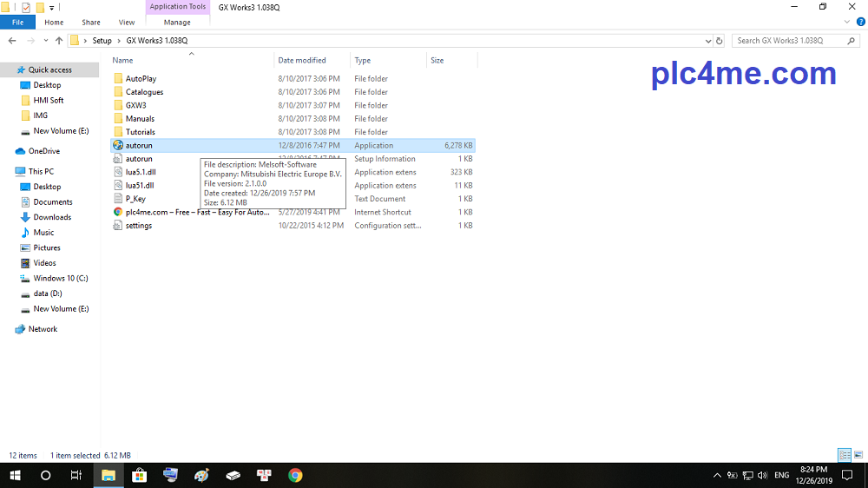The height and width of the screenshot is (488, 868).
Task: Open the autorun application file
Action: (139, 146)
